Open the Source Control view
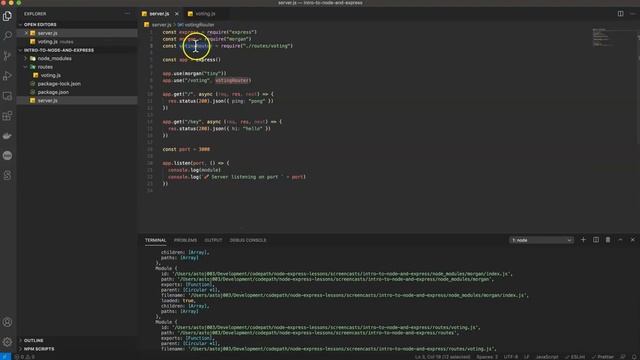Screen dimensions: 640x360 coord(7,56)
